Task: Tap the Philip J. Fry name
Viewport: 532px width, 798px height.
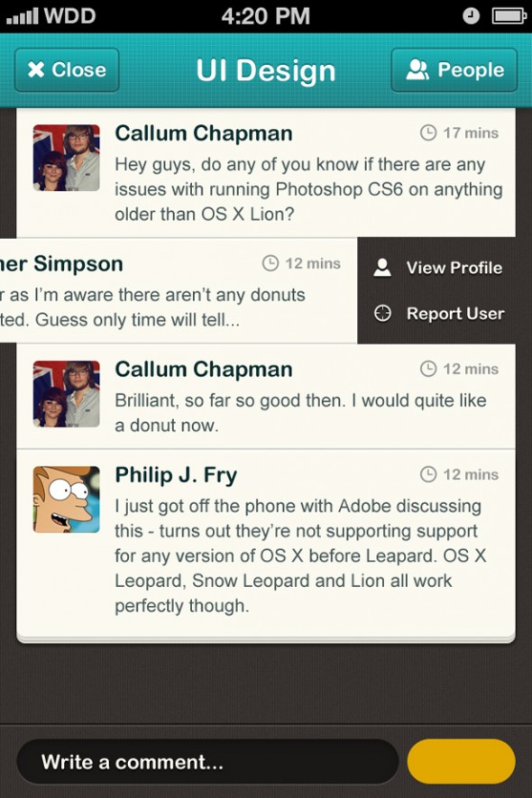Action: [x=176, y=475]
